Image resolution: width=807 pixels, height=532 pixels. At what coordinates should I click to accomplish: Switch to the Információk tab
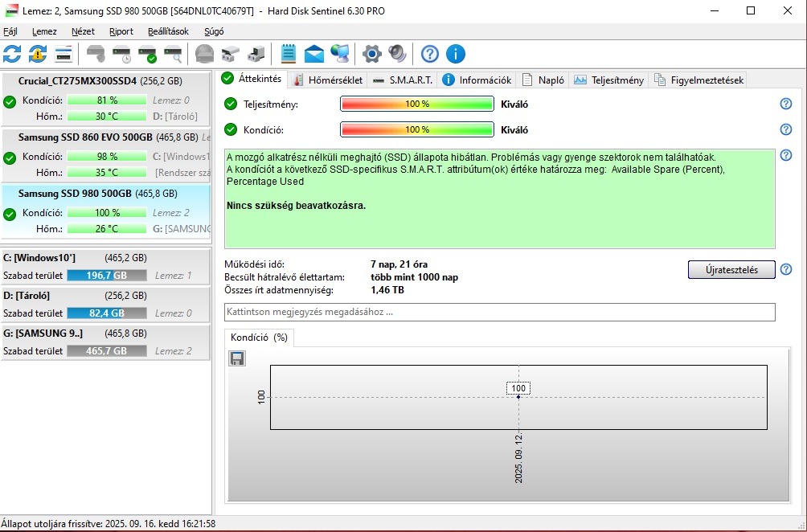pyautogui.click(x=477, y=80)
